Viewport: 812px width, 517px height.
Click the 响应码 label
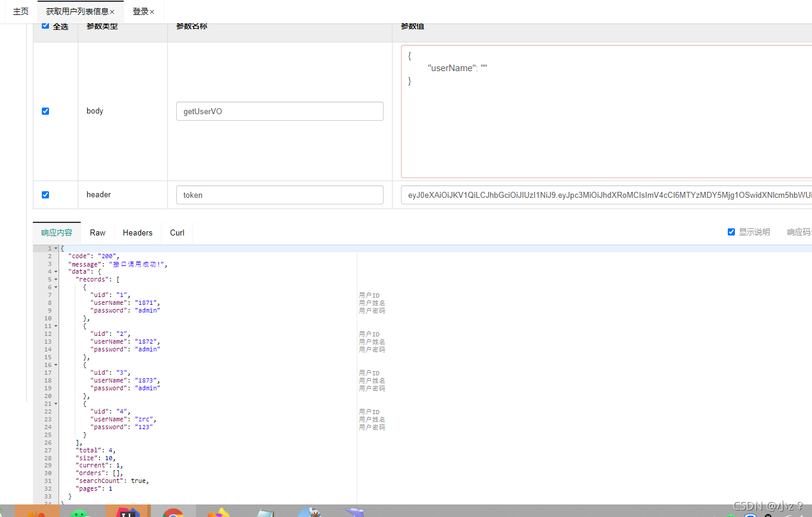(799, 232)
